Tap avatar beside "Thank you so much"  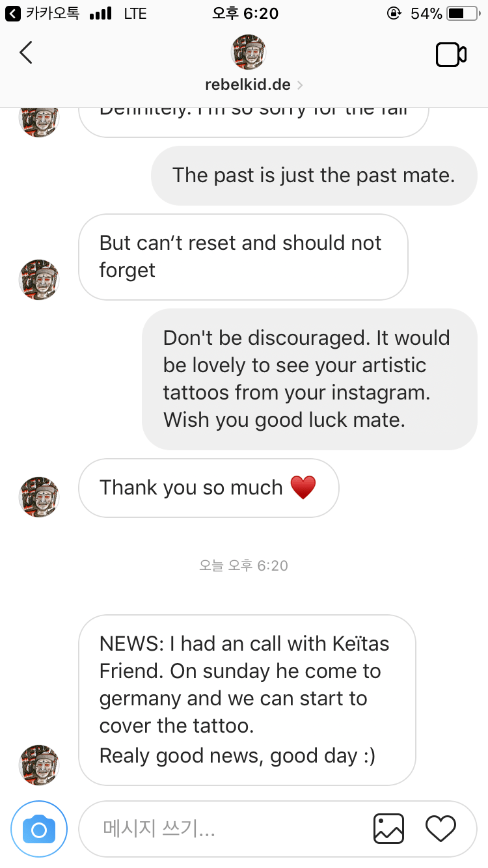[x=39, y=497]
